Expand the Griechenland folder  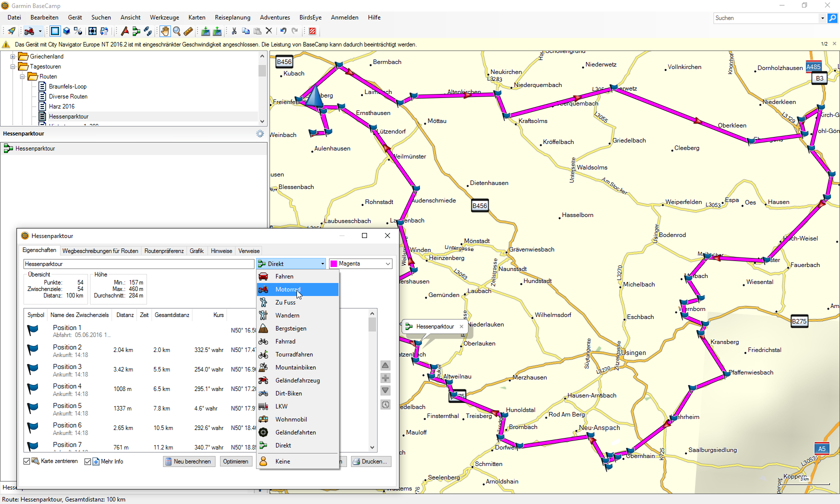click(x=13, y=56)
